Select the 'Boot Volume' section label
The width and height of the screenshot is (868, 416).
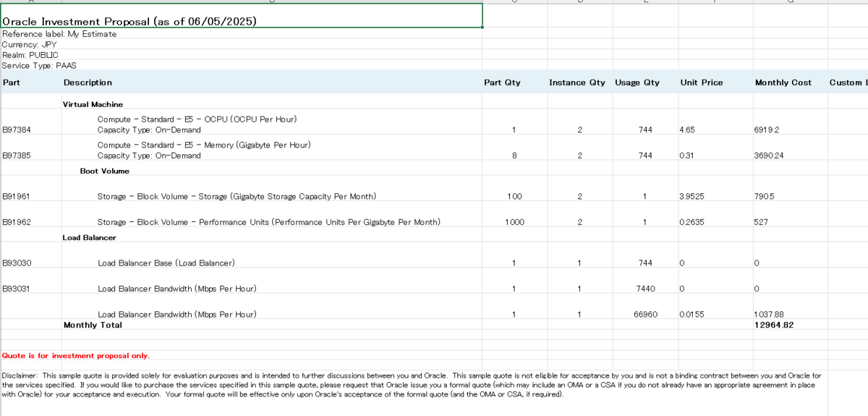click(105, 171)
